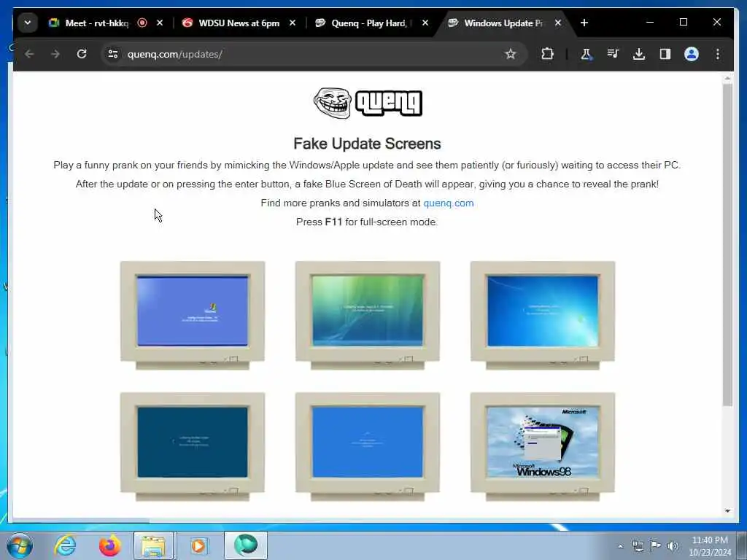Viewport: 747px width, 560px height.
Task: Open the Downloads icon
Action: click(639, 54)
